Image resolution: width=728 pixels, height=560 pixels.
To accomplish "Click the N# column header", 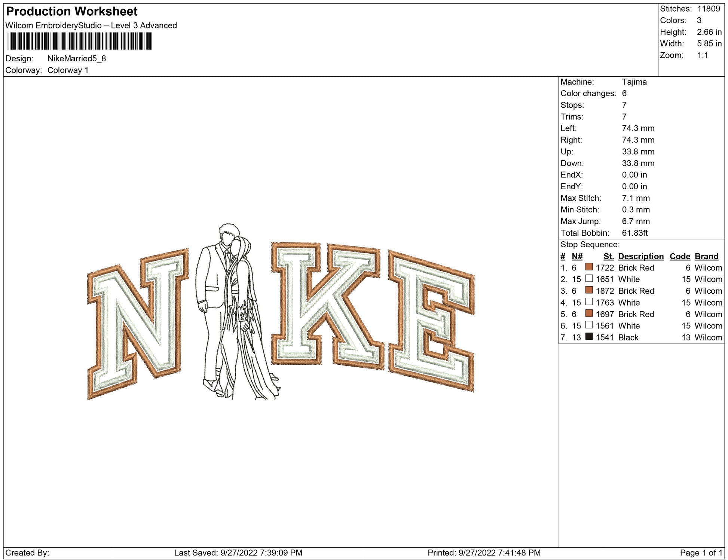I will point(577,256).
